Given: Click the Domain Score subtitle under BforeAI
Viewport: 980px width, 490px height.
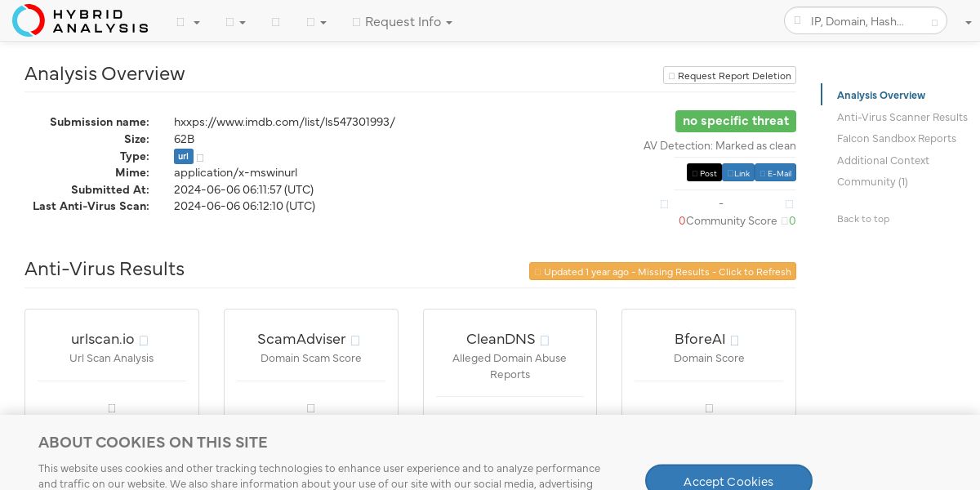Looking at the screenshot, I should click(709, 359).
